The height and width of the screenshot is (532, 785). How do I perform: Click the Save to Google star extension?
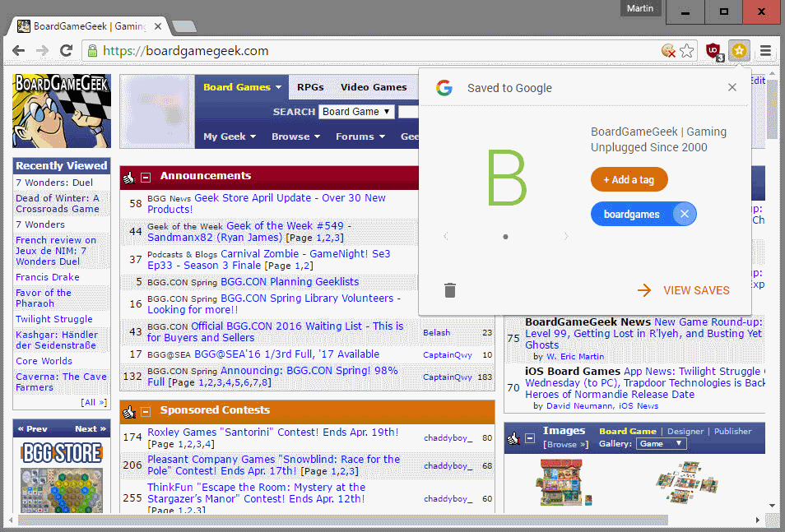tap(739, 50)
